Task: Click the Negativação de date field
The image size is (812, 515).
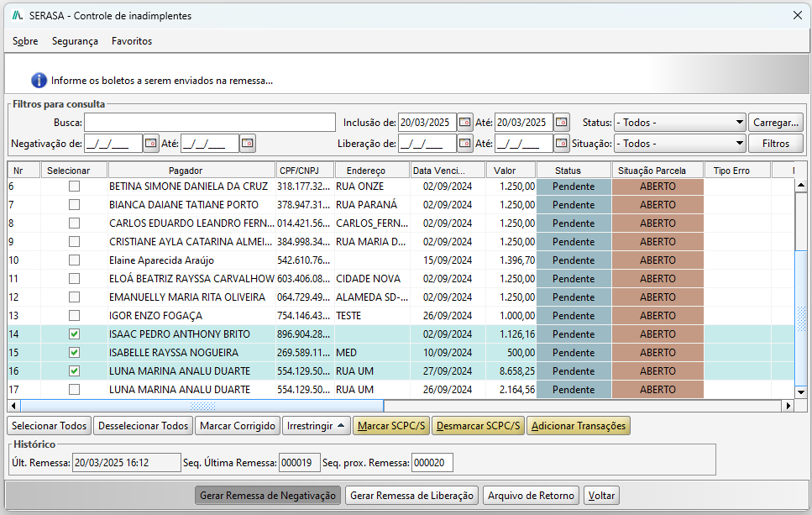Action: point(113,144)
